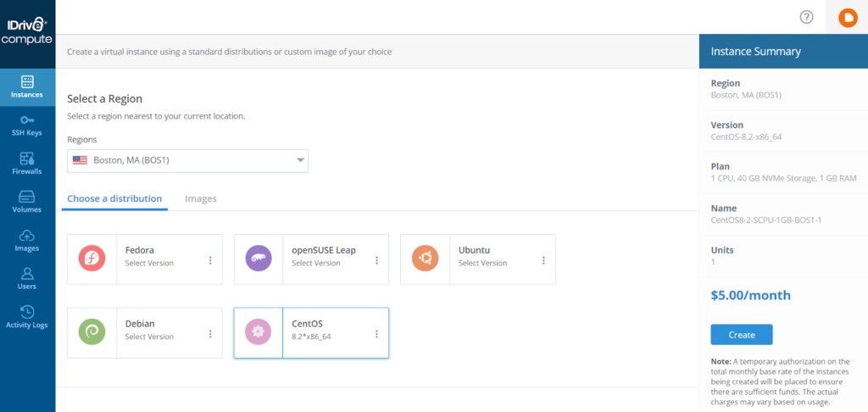Open the Instances section in sidebar
The image size is (868, 412).
pyautogui.click(x=27, y=87)
